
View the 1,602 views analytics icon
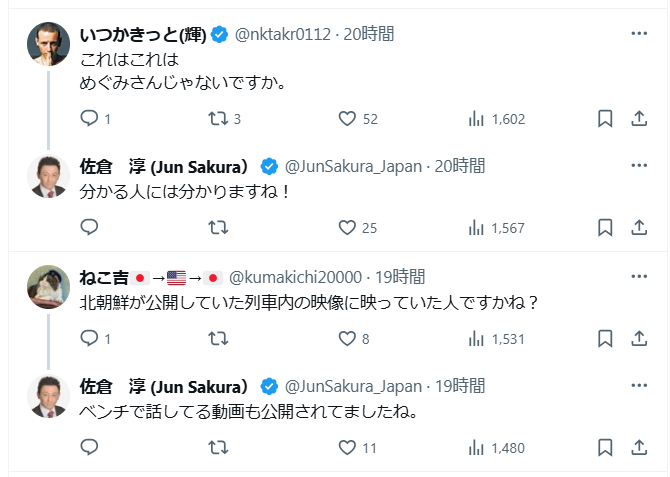coord(477,118)
